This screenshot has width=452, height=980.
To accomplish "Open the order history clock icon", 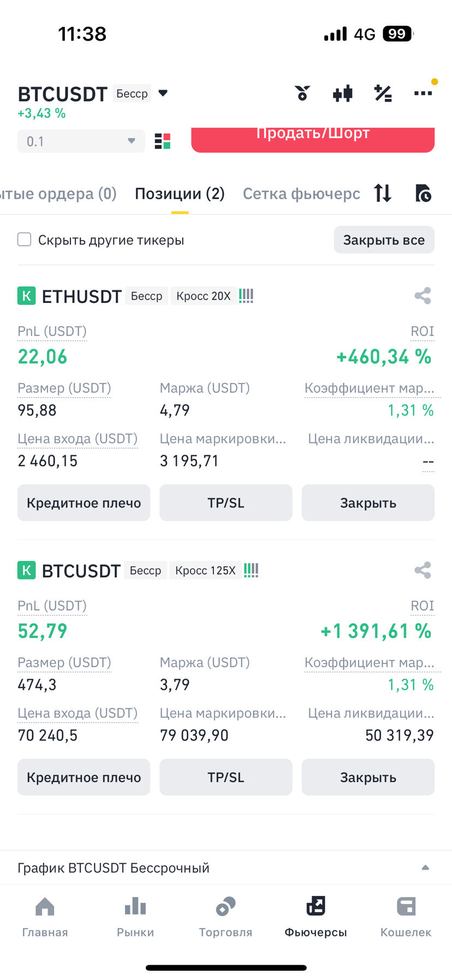I will coord(423,193).
